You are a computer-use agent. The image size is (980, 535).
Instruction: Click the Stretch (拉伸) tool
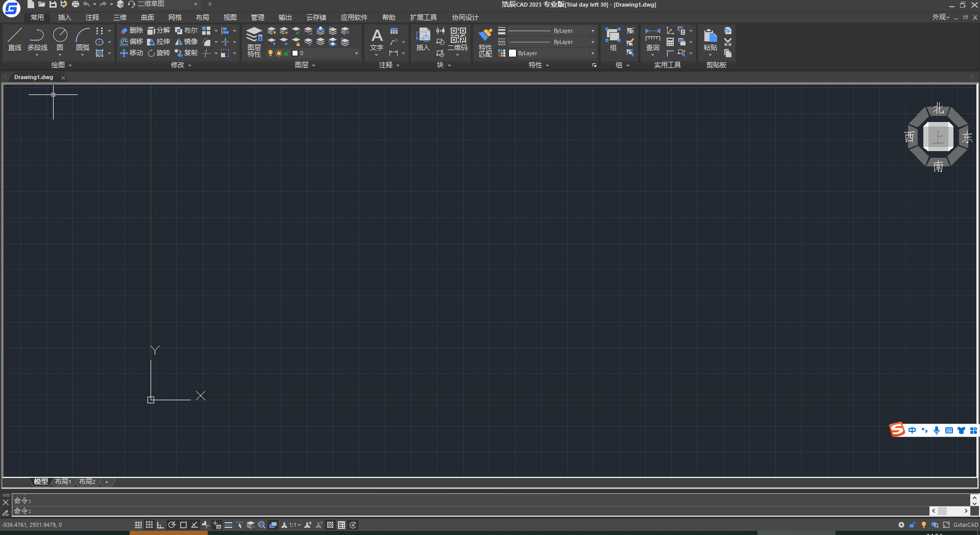[159, 42]
